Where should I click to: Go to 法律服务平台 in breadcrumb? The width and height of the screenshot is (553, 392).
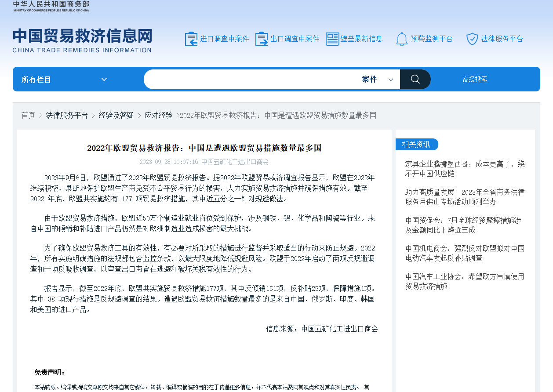click(67, 115)
